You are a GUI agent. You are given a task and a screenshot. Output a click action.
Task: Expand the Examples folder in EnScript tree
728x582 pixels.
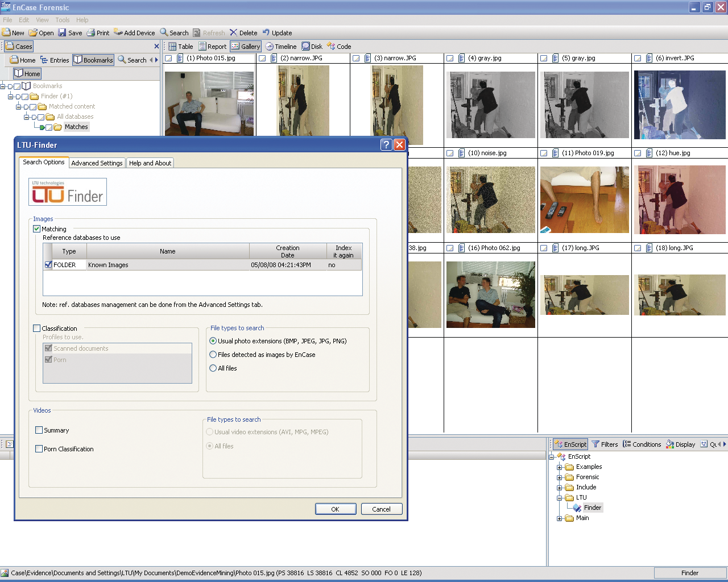point(560,467)
